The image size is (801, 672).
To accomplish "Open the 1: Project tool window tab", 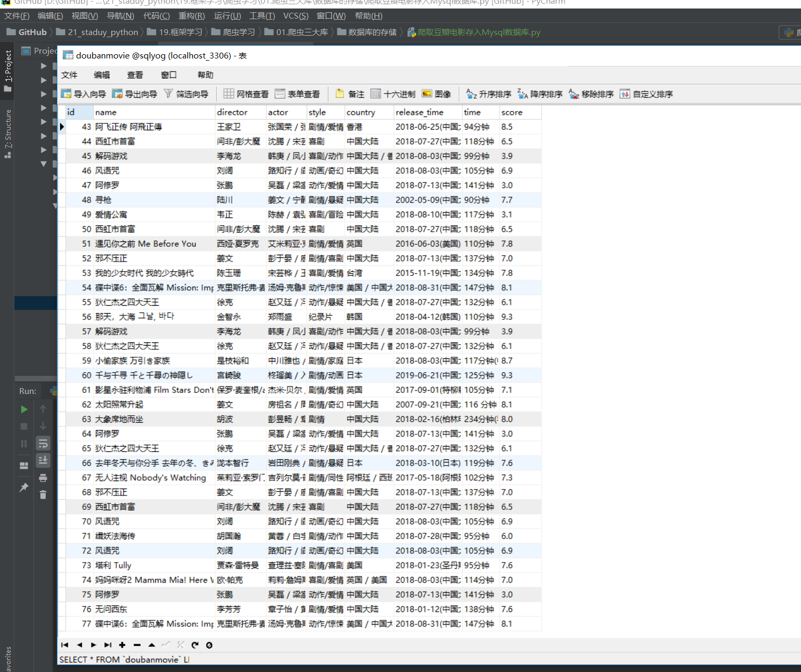I will [x=8, y=71].
